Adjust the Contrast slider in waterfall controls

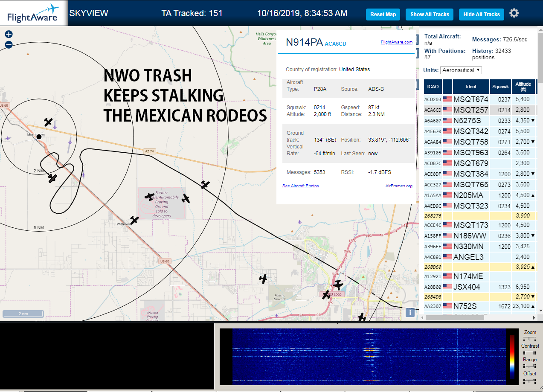(x=530, y=353)
